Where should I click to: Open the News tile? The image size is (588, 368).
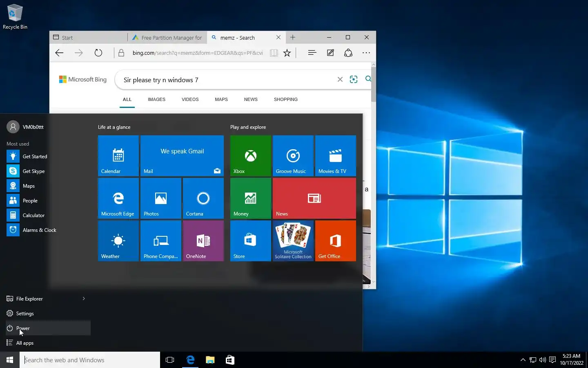(x=314, y=198)
